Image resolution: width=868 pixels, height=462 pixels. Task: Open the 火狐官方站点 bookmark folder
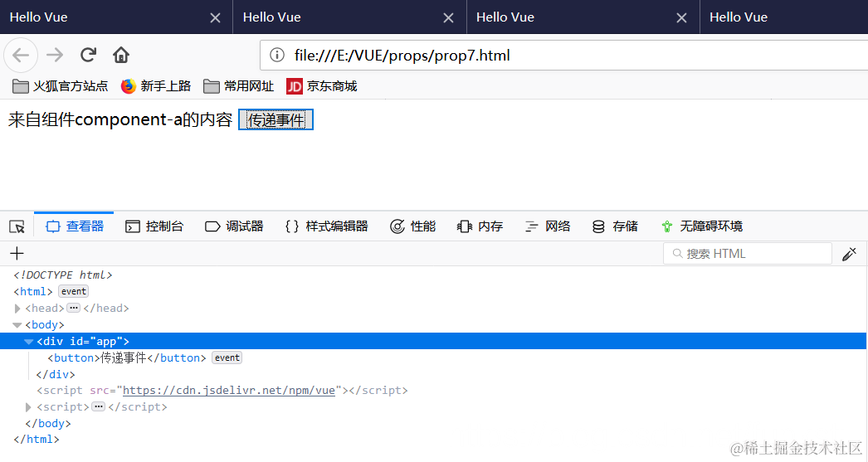pos(60,86)
